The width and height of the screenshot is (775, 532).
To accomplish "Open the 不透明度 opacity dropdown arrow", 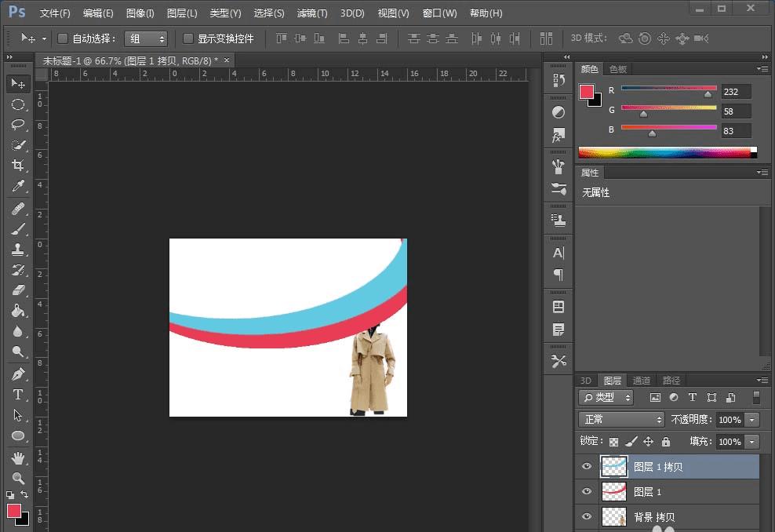I will click(x=753, y=420).
